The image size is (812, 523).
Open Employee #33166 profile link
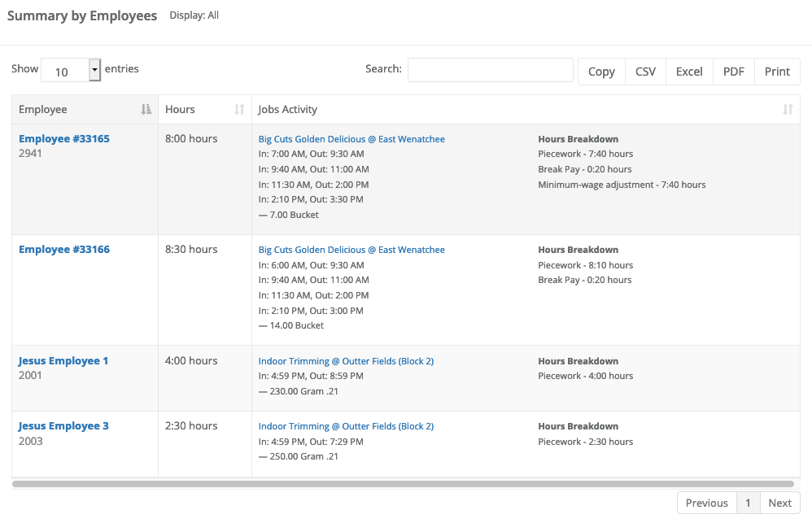click(64, 250)
